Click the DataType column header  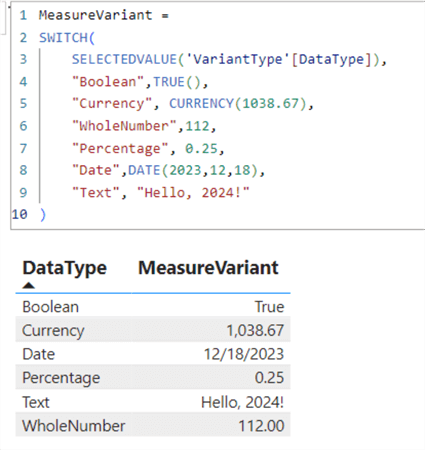point(64,268)
